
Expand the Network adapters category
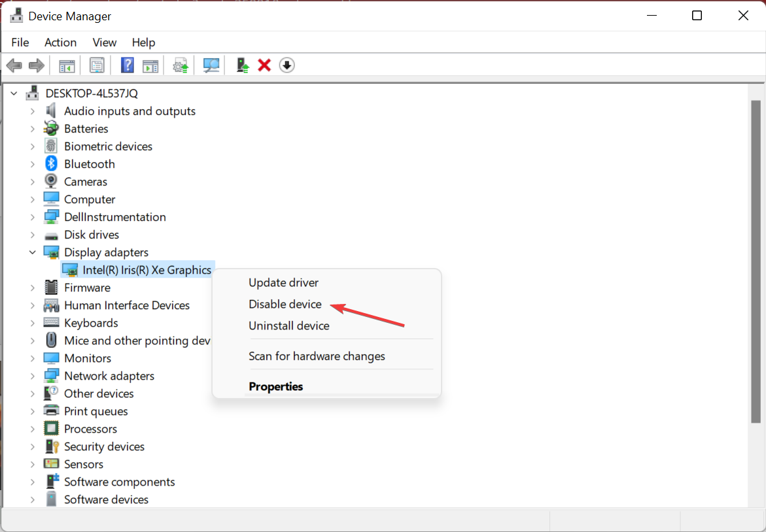point(33,376)
